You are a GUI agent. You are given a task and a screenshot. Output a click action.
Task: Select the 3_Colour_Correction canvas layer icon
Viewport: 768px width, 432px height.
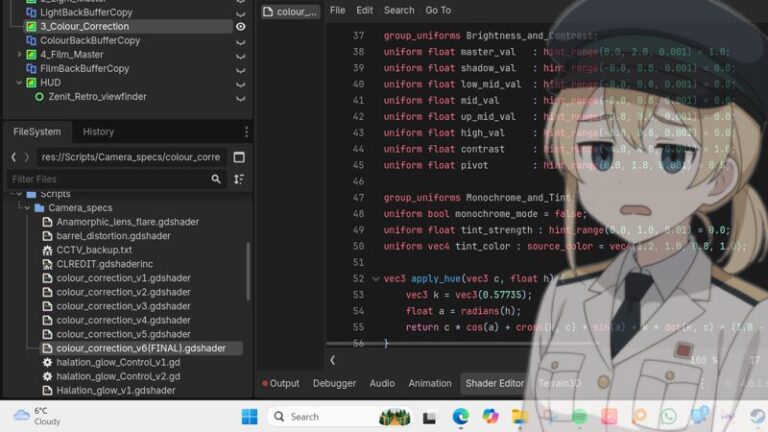31,26
